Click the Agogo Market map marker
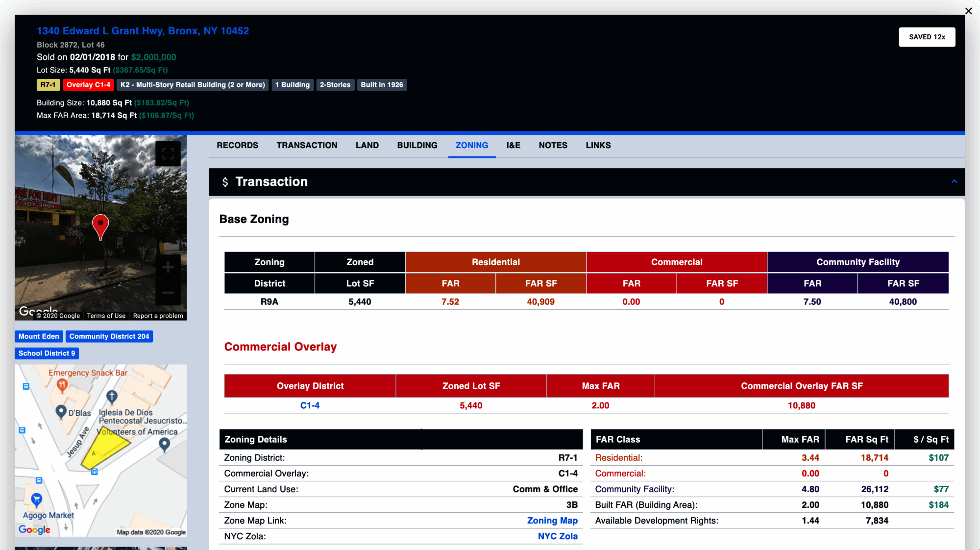Viewport: 980px width, 550px height. click(x=37, y=500)
